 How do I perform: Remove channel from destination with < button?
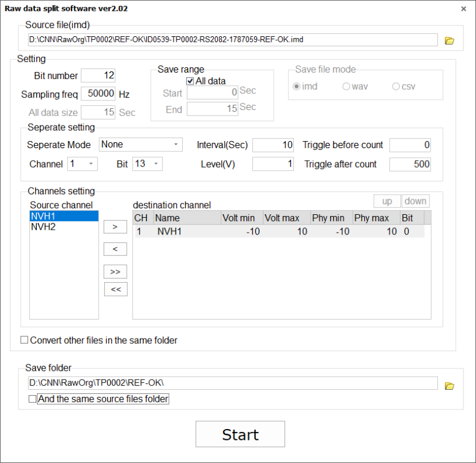click(x=115, y=249)
